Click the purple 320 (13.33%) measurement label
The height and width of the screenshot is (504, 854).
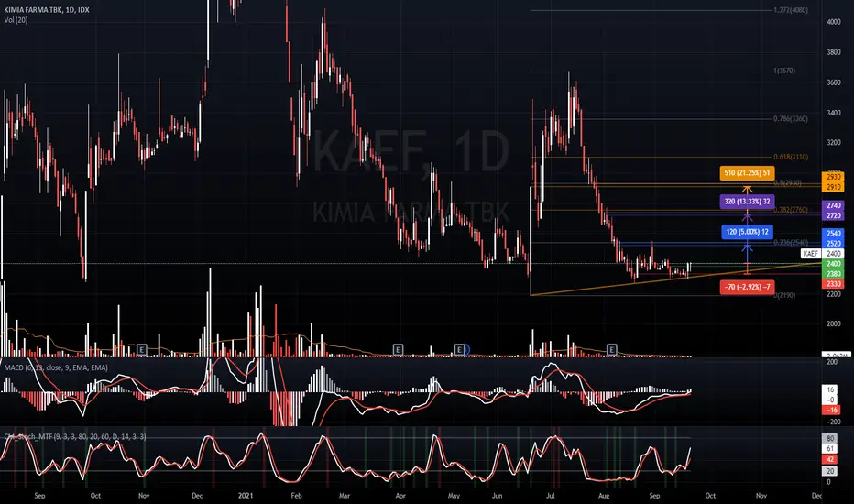pos(748,201)
